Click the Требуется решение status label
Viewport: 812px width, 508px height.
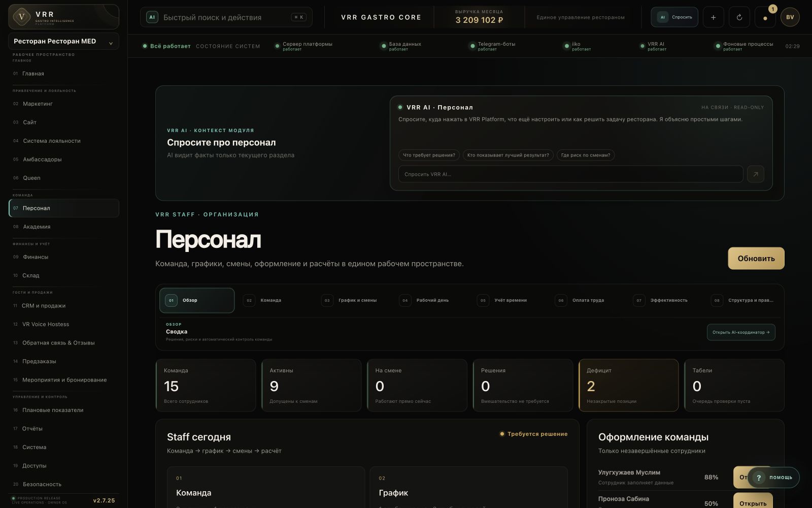pos(533,434)
